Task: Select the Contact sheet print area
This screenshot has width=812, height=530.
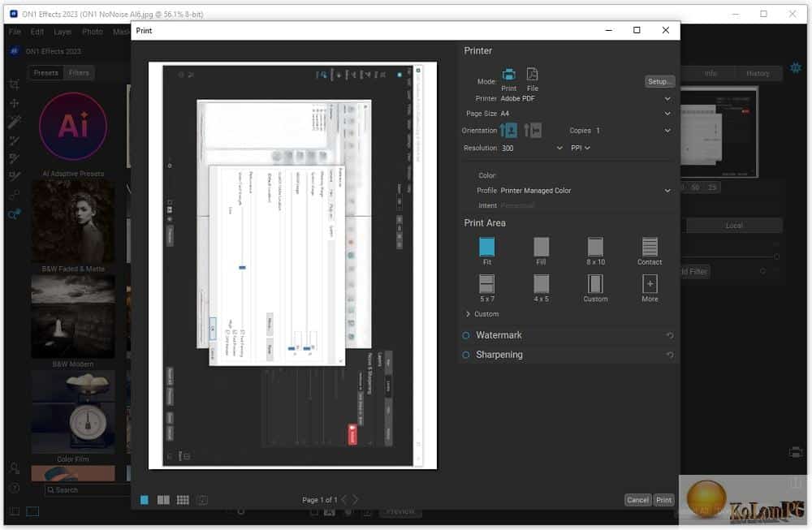Action: tap(650, 247)
